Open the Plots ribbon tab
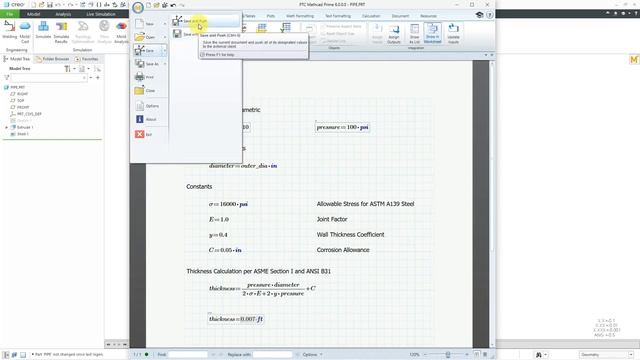 pyautogui.click(x=271, y=16)
